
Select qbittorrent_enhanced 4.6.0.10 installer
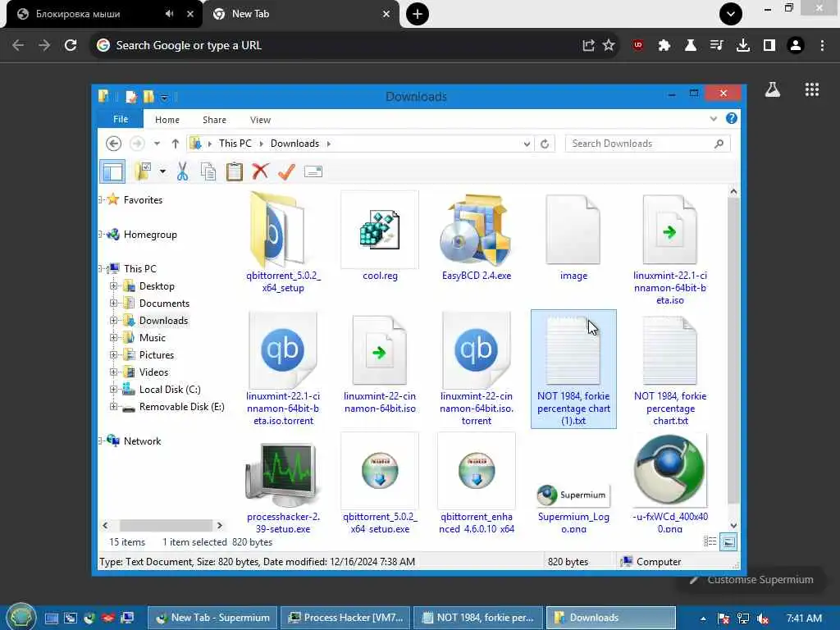(x=477, y=482)
